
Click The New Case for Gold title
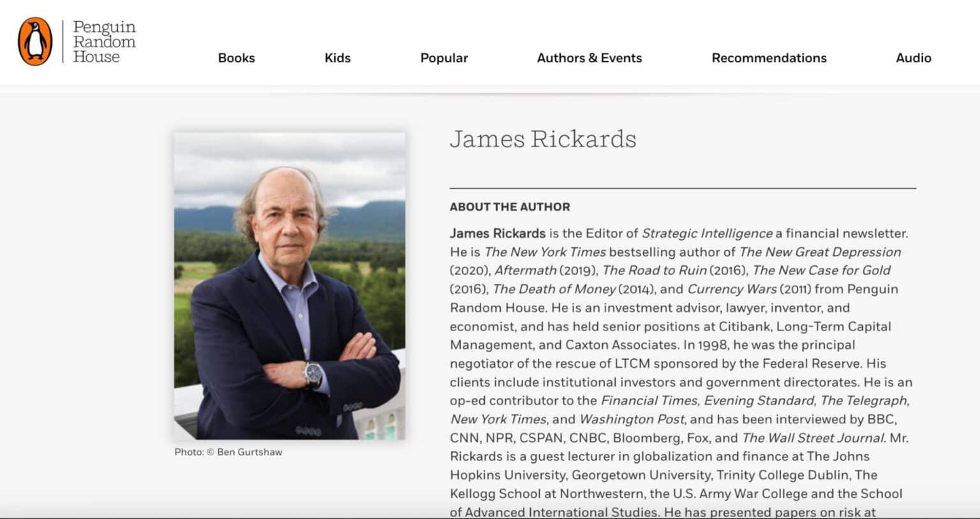coord(822,270)
